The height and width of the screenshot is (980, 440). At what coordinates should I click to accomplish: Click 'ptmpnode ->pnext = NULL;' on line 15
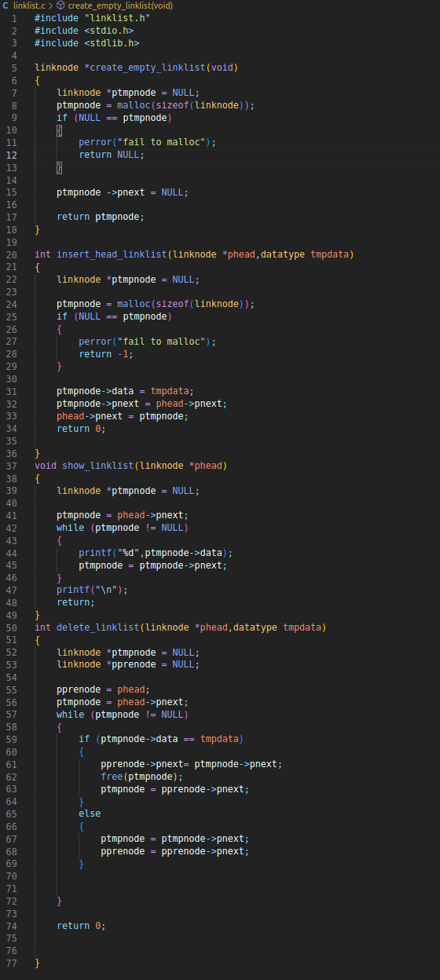click(x=123, y=192)
